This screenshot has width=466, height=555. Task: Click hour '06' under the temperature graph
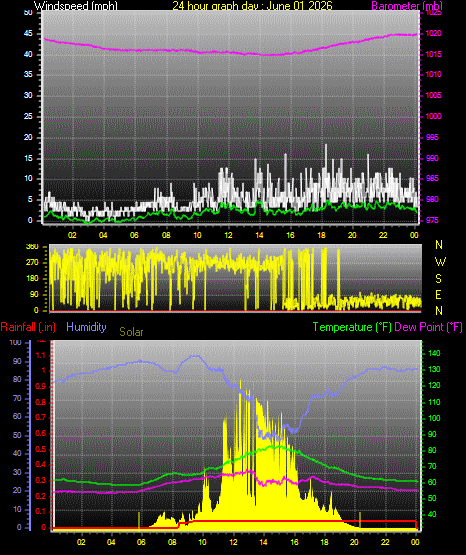point(141,542)
